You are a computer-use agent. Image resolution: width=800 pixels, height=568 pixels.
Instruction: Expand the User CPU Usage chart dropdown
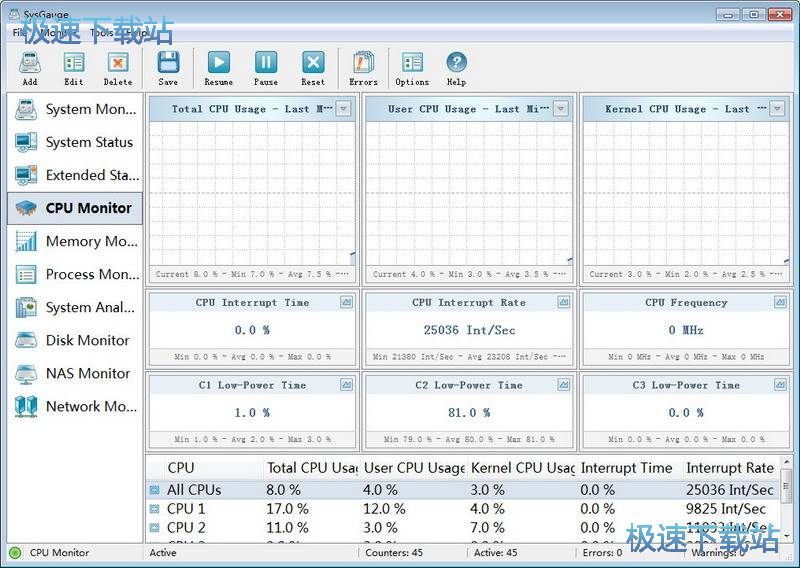point(561,109)
